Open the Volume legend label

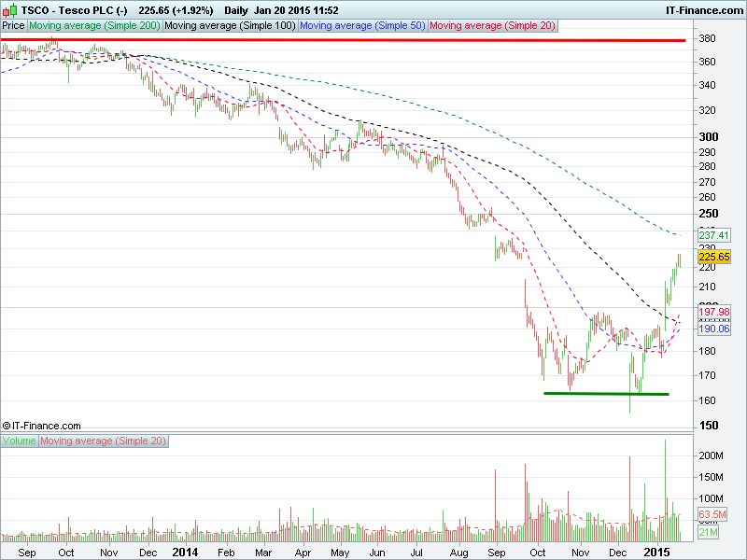click(20, 441)
